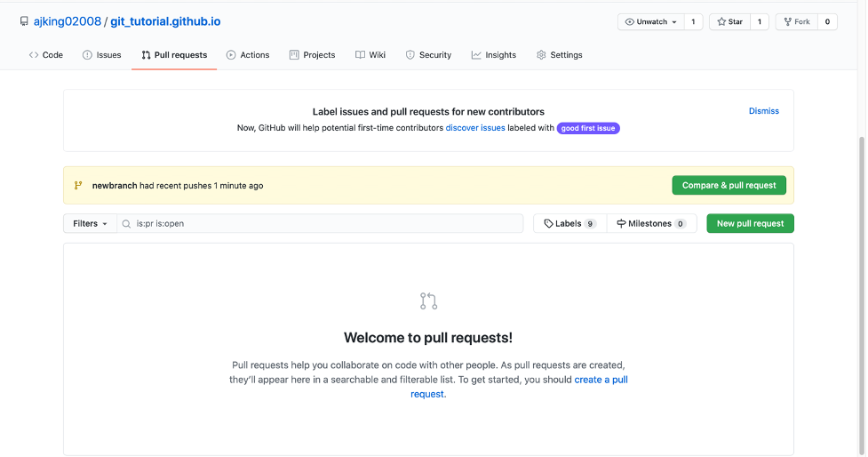Click the pull request search field

point(324,224)
